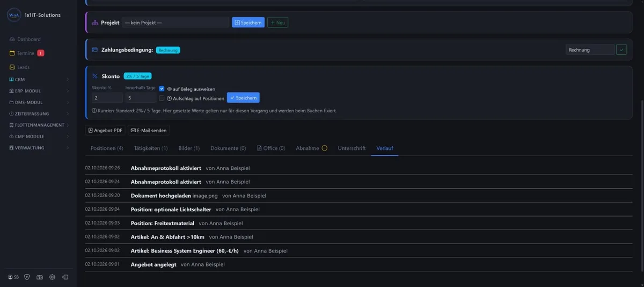Click the orange Abnahme status circle
Image resolution: width=644 pixels, height=287 pixels.
click(x=324, y=148)
